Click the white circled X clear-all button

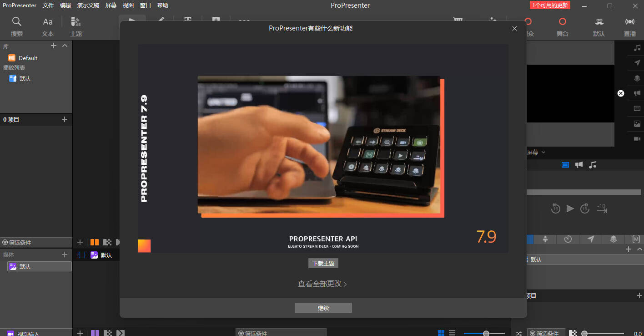(x=621, y=93)
